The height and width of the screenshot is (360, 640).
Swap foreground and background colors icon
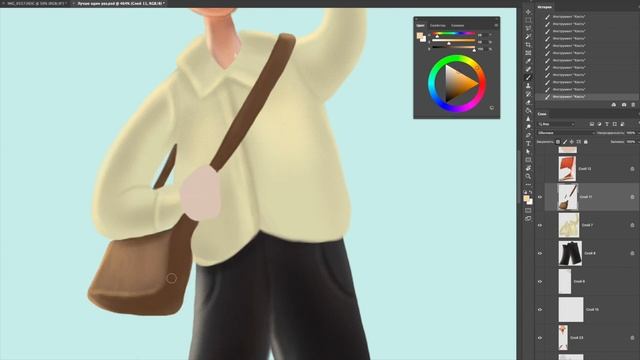[531, 192]
